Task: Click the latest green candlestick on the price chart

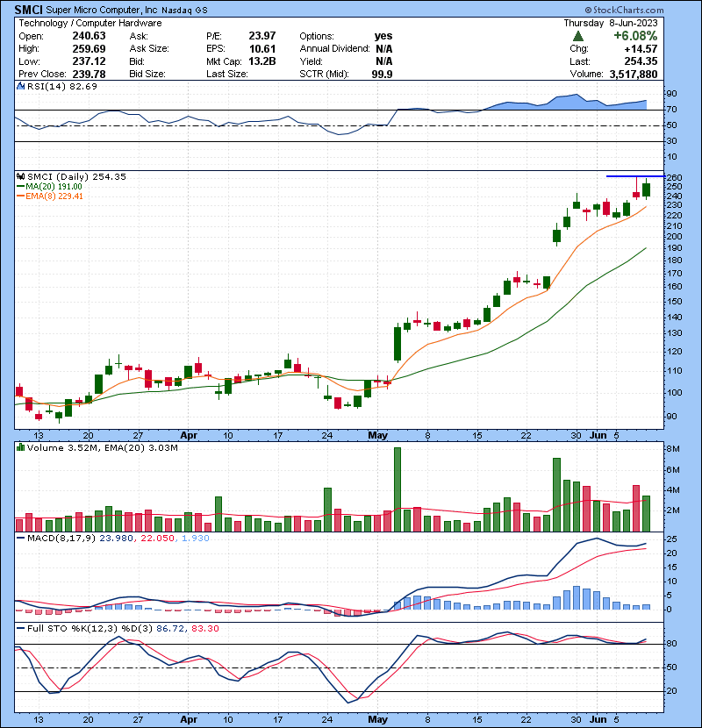Action: coord(646,189)
